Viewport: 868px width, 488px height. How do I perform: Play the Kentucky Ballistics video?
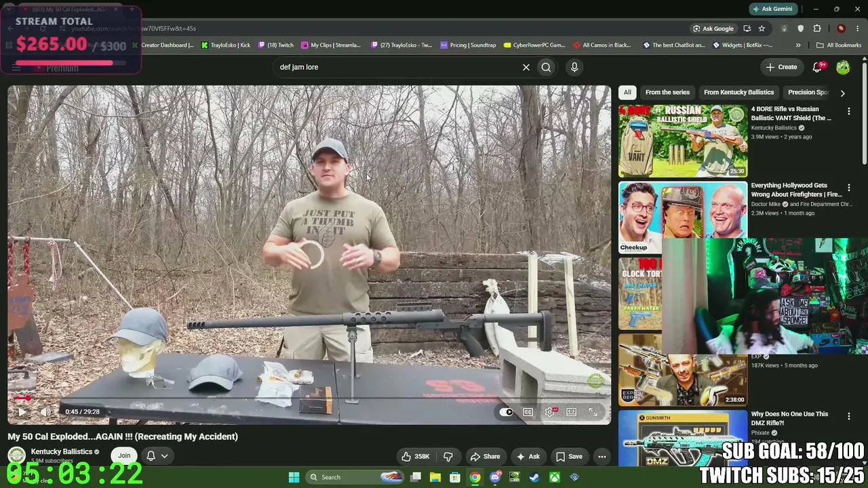[22, 411]
